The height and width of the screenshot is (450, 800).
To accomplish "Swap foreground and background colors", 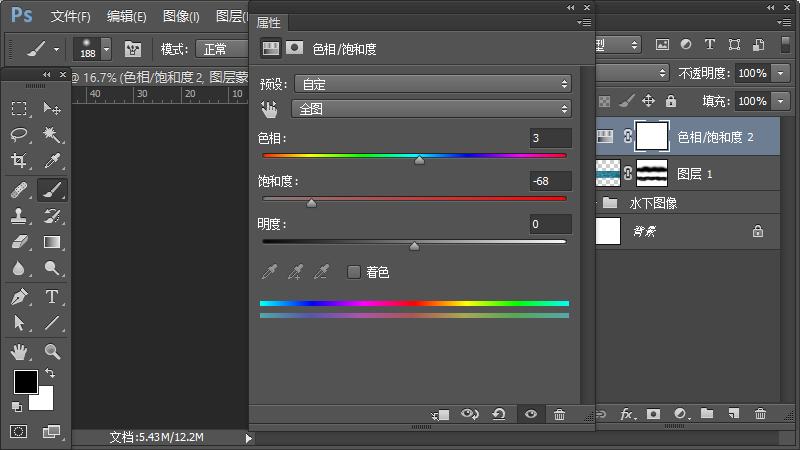I will (x=50, y=373).
